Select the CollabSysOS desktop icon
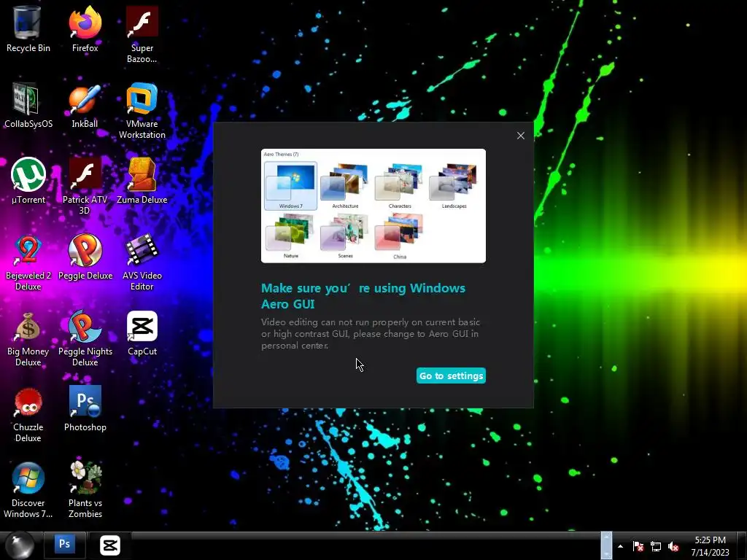The height and width of the screenshot is (560, 747). tap(28, 106)
